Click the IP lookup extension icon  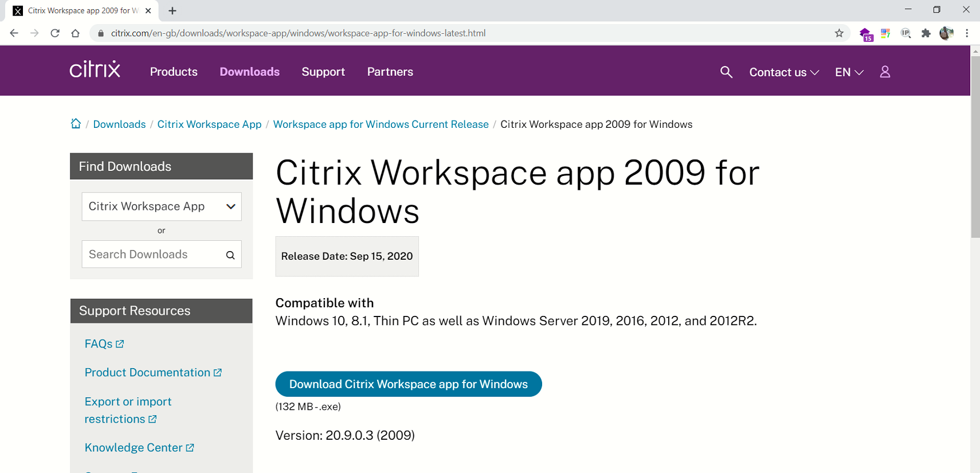pyautogui.click(x=905, y=33)
